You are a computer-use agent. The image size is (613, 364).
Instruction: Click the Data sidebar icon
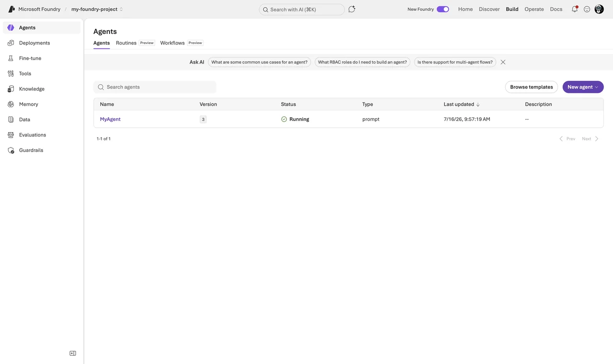click(11, 120)
